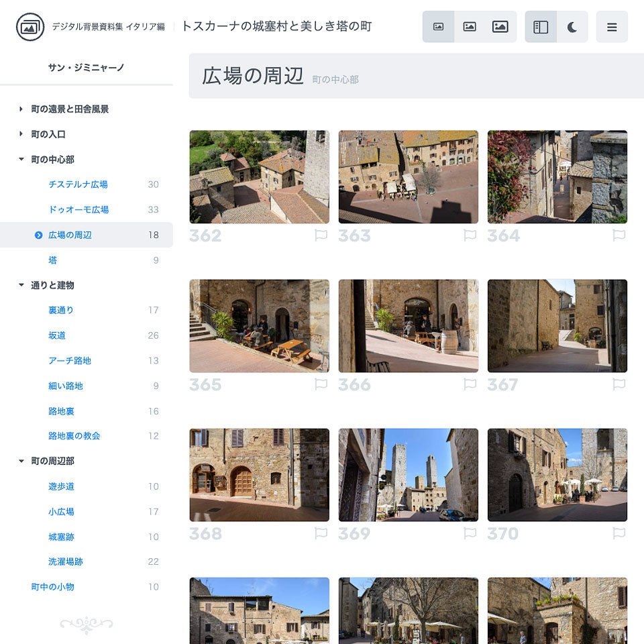Expand 町の入口 section
644x644 pixels.
(21, 134)
